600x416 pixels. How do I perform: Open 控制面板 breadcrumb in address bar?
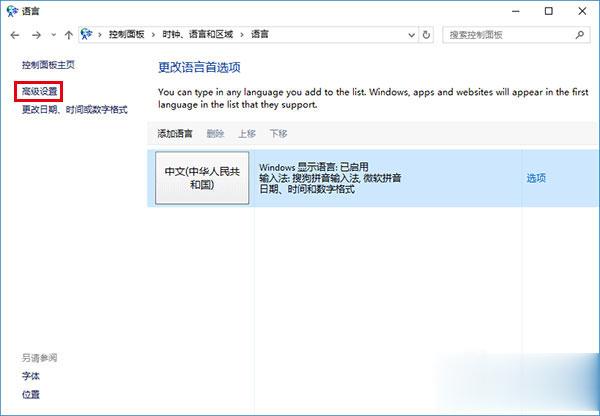pos(127,34)
